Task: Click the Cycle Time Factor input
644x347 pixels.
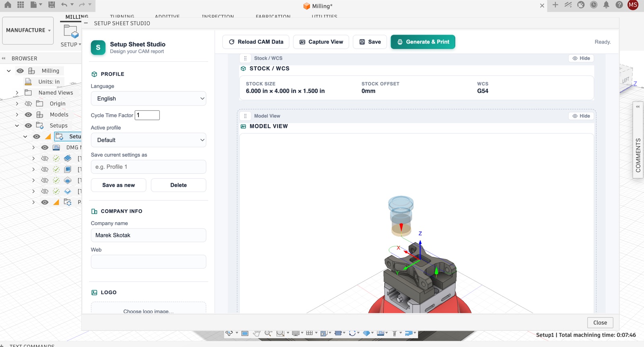Action: [147, 115]
